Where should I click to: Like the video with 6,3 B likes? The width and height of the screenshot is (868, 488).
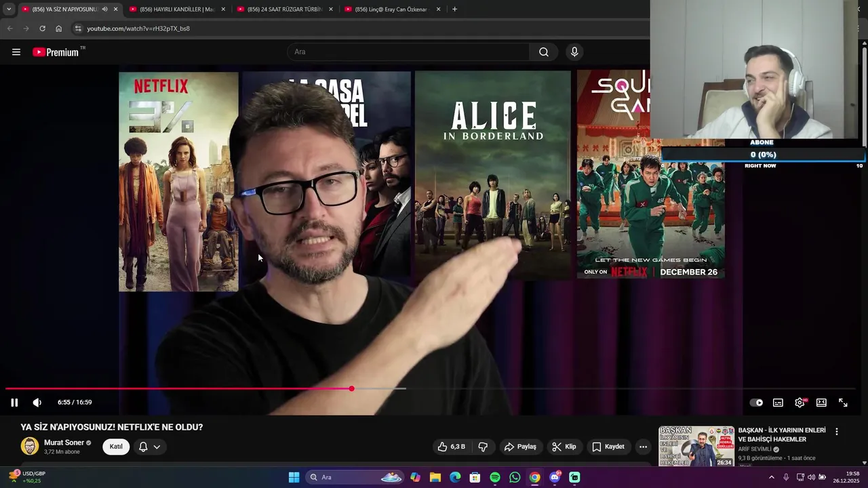coord(452,447)
